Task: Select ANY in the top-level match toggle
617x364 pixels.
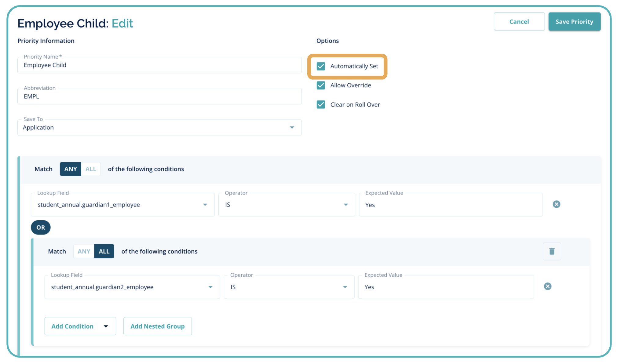Action: [x=71, y=169]
